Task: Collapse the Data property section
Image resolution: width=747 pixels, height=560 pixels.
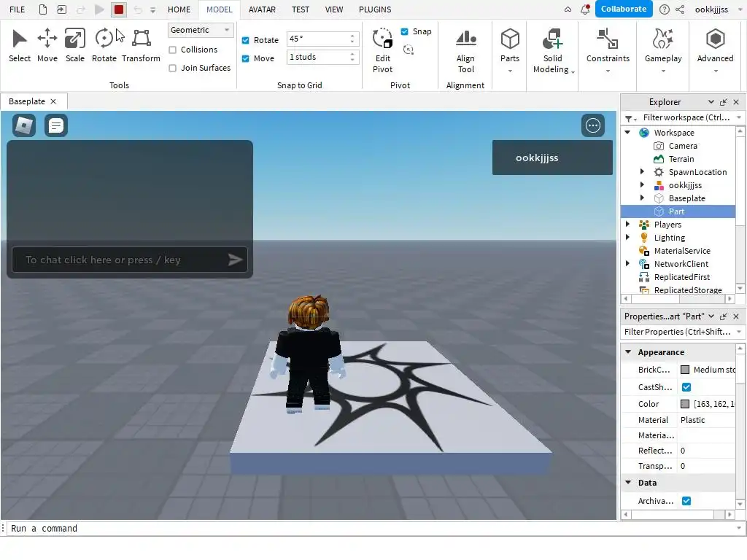Action: pyautogui.click(x=628, y=483)
